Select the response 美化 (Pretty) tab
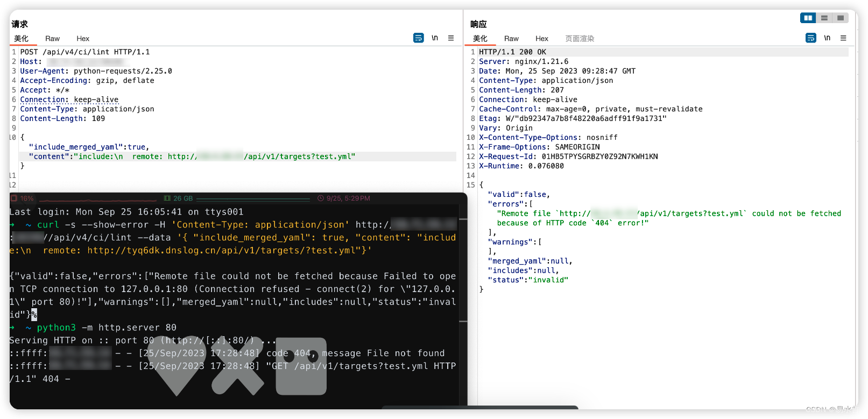This screenshot has width=868, height=419. pyautogui.click(x=480, y=39)
